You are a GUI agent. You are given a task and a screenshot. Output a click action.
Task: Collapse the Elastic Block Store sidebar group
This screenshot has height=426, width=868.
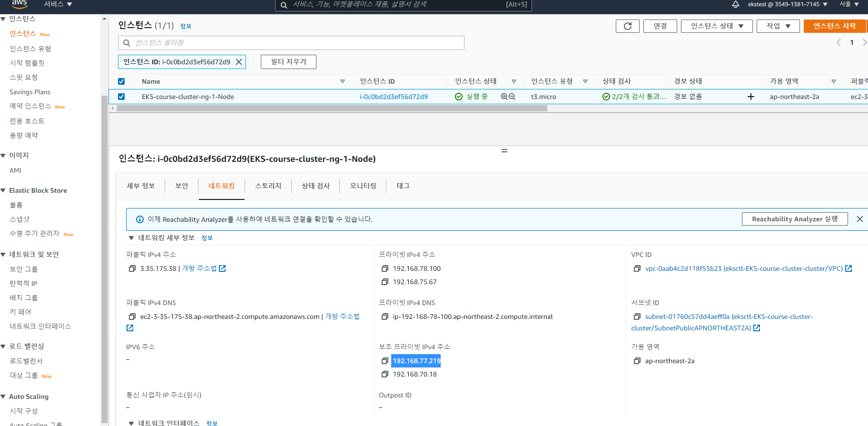(x=3, y=190)
